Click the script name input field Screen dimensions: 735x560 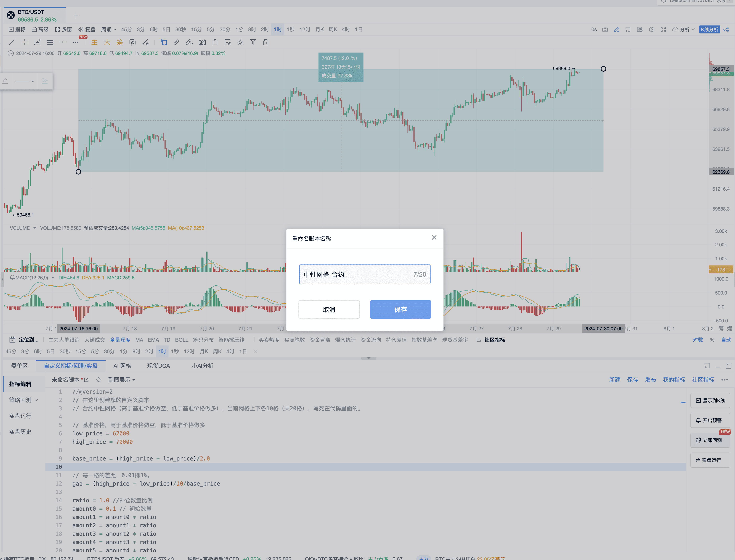[x=365, y=274]
